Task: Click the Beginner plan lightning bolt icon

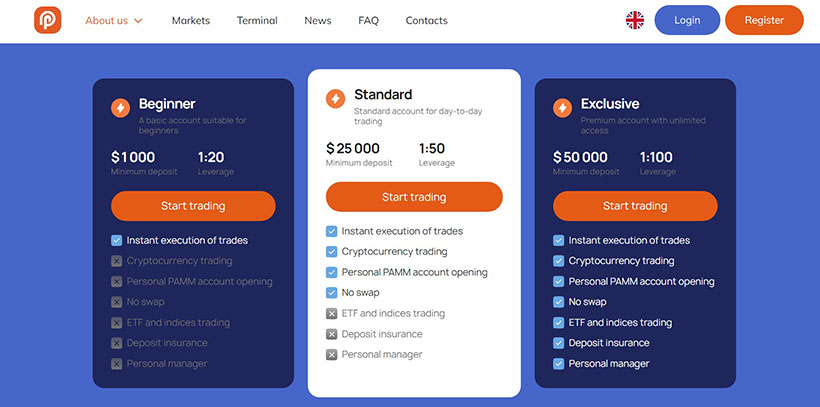Action: click(120, 108)
